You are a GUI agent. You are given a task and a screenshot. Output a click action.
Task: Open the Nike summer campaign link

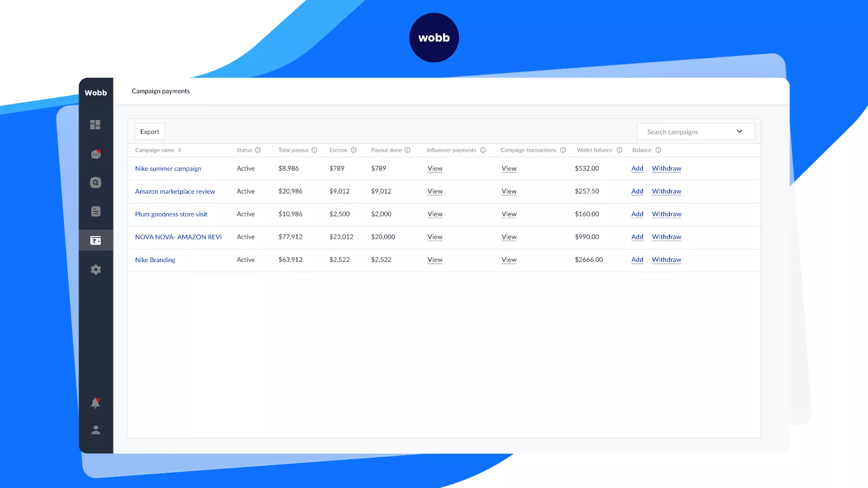[x=168, y=169]
